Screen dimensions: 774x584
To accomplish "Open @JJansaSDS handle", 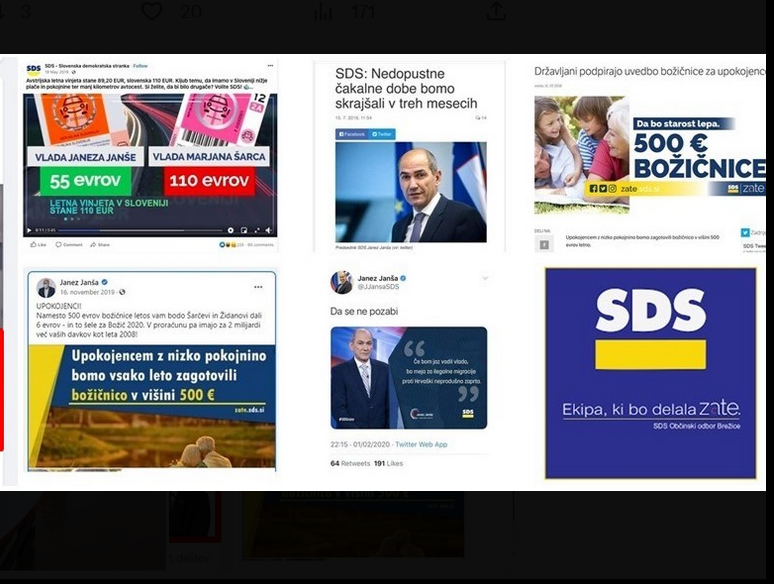I will click(x=378, y=287).
